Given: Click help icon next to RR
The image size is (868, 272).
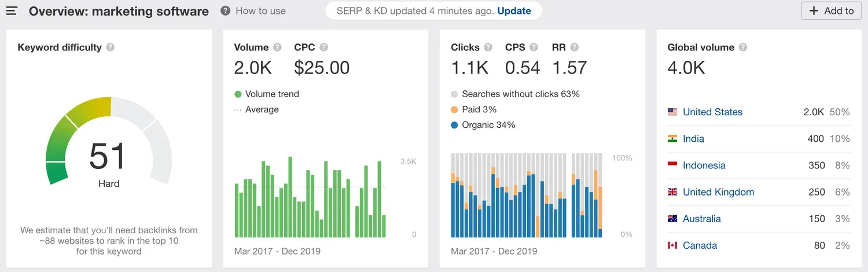Looking at the screenshot, I should click(574, 47).
